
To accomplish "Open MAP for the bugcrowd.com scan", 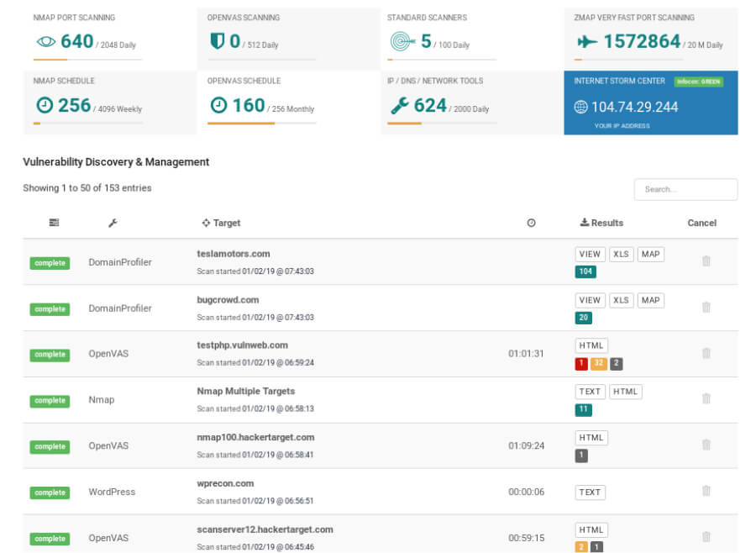I will [650, 300].
